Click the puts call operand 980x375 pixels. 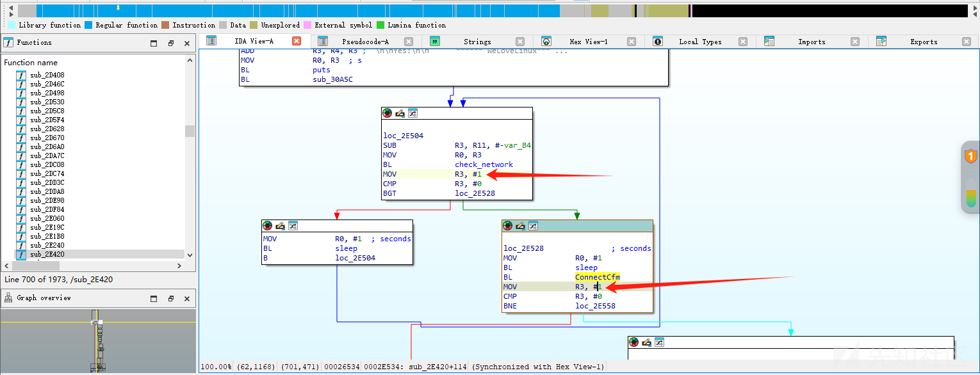[x=322, y=70]
